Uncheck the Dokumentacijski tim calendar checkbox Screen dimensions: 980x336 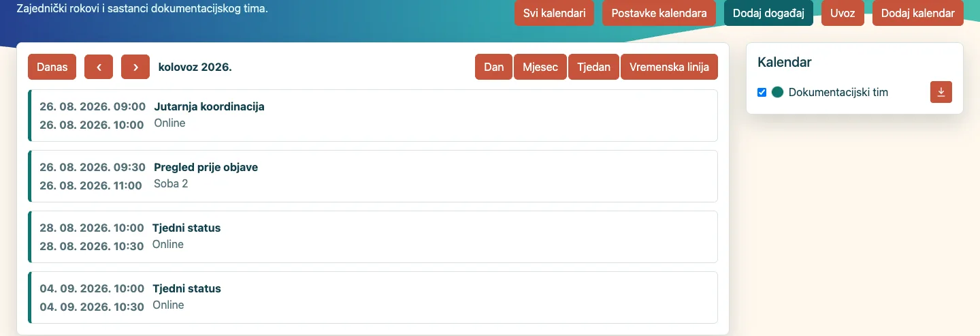point(762,92)
